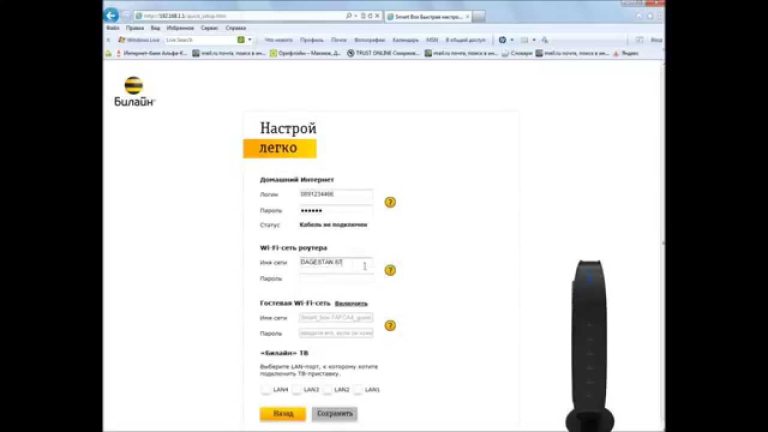Click the grey icon left of the zoom magnifier
Screen dimensions: 768x432
(525, 40)
